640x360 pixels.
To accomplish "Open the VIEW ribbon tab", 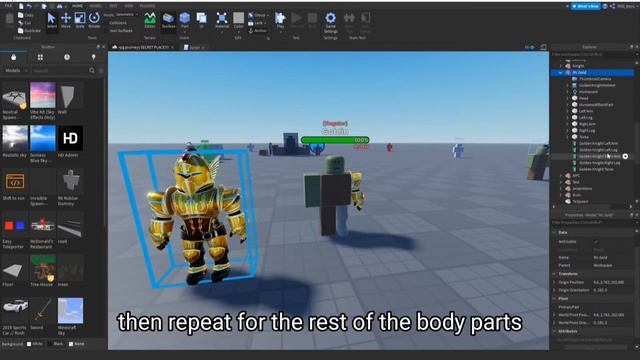I will [x=129, y=6].
